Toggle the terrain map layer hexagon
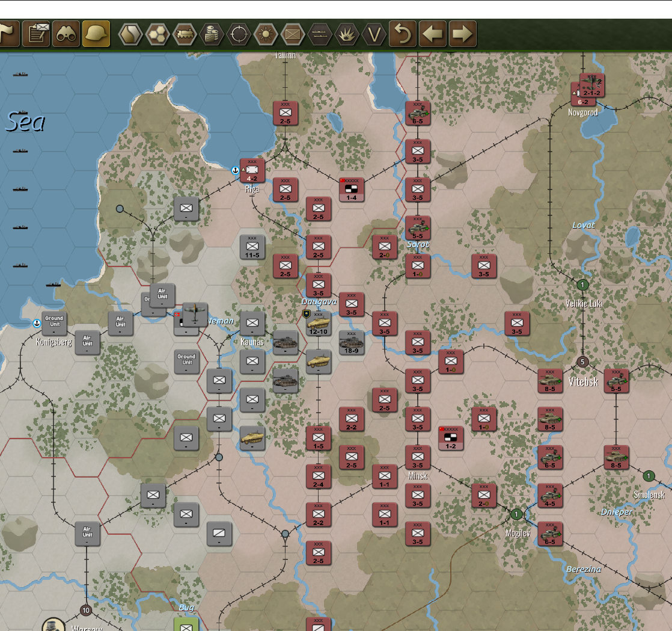This screenshot has height=631, width=672. [130, 34]
